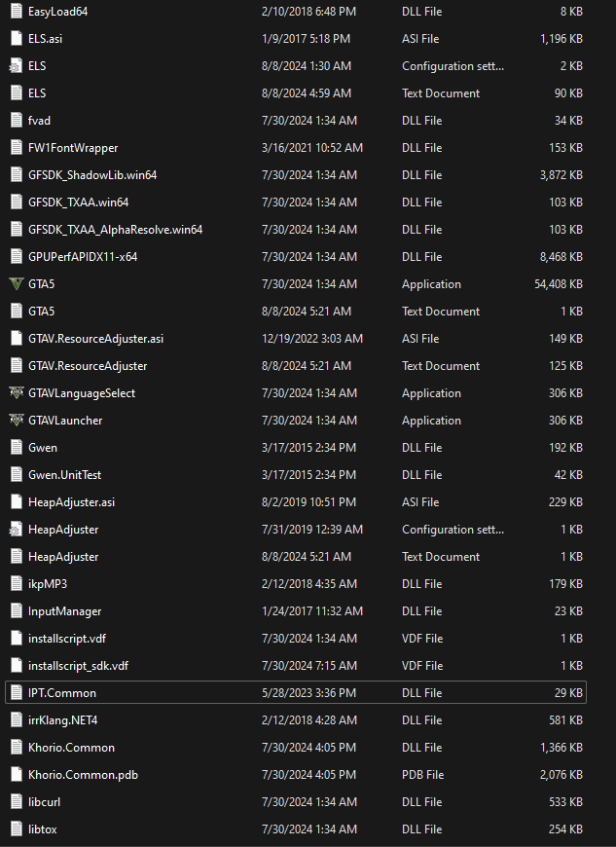Select the GFSDK_ShadowLib.win64 file name

(92, 175)
